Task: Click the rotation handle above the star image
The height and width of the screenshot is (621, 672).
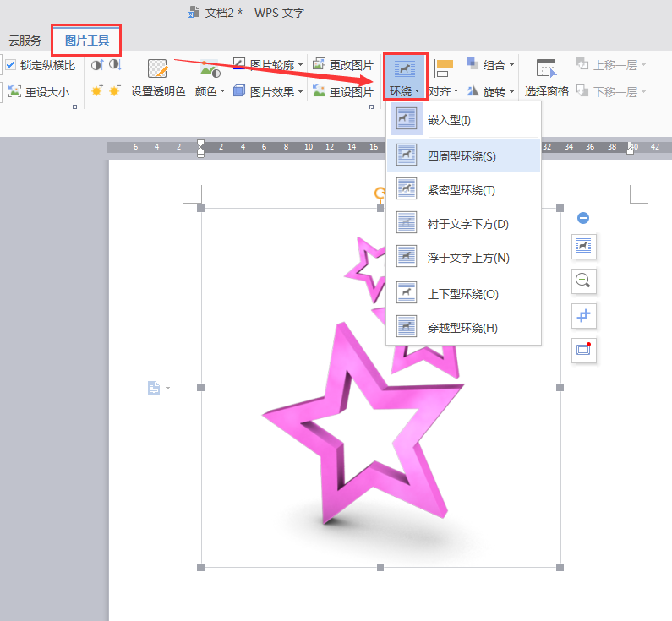Action: coord(380,193)
